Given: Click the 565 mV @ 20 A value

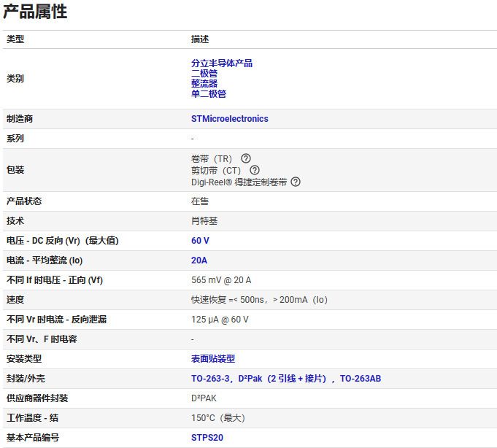Looking at the screenshot, I should pyautogui.click(x=221, y=280).
